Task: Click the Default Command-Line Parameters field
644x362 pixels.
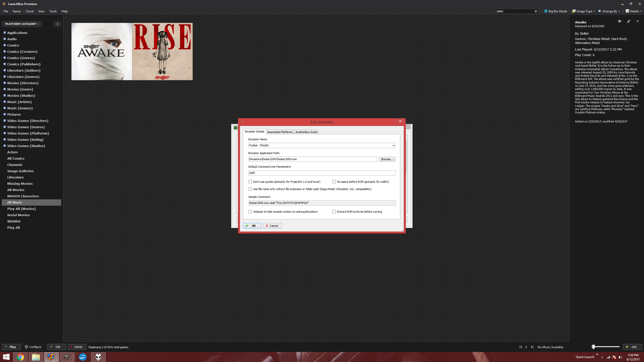Action: (322, 173)
